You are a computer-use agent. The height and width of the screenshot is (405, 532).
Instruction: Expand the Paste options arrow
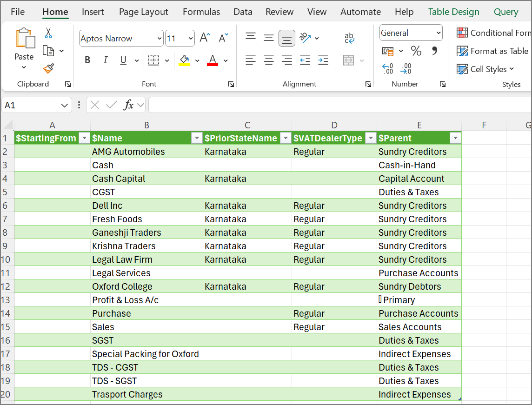tap(24, 67)
